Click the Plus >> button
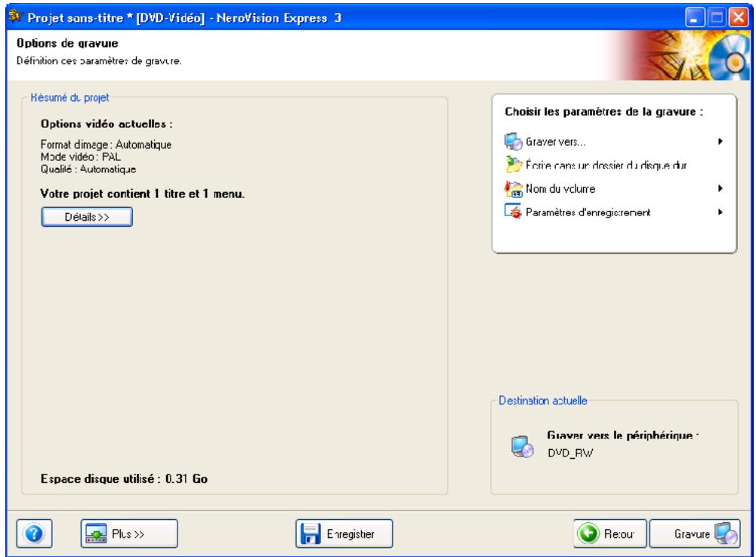 pyautogui.click(x=129, y=534)
